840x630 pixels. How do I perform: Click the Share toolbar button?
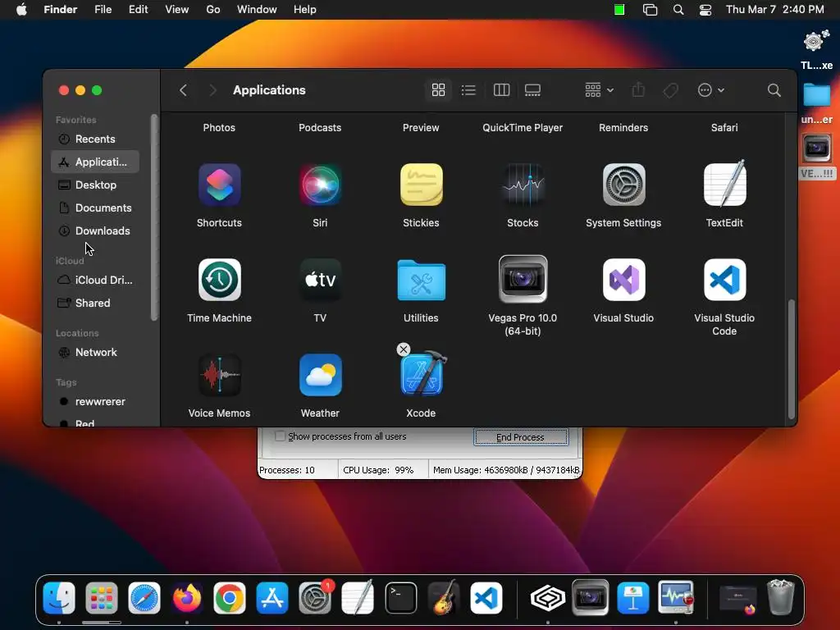click(x=638, y=90)
